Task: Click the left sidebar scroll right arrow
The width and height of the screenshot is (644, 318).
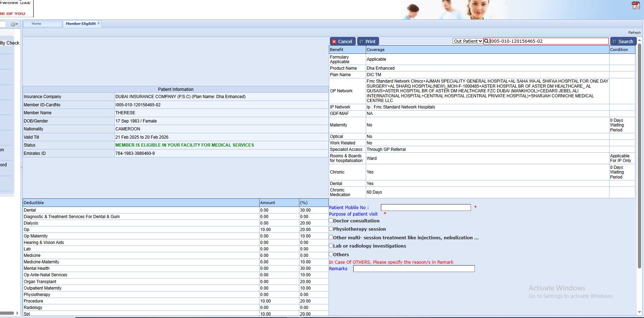Action: pyautogui.click(x=17, y=313)
